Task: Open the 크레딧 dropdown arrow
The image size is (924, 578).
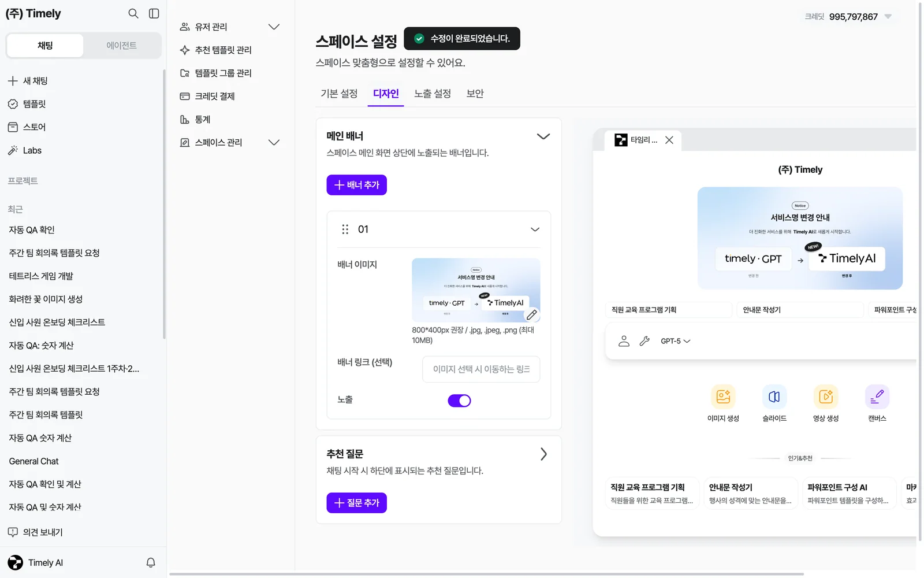Action: tap(888, 16)
